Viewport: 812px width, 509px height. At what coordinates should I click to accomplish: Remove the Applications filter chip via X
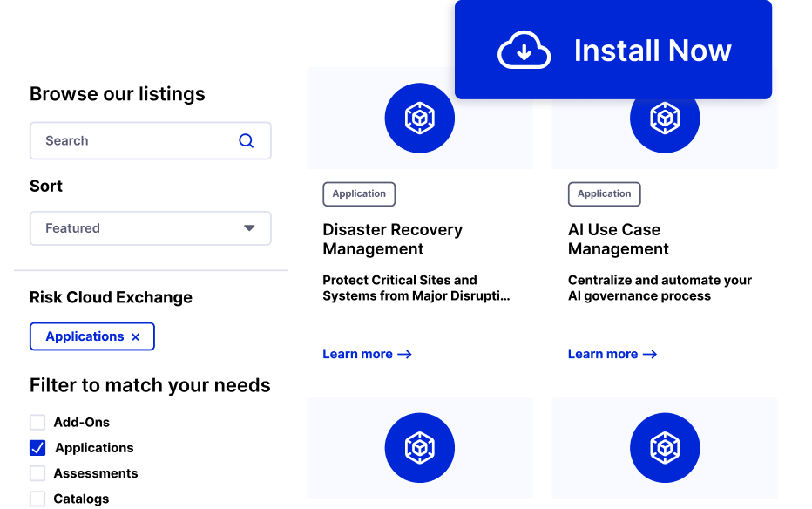pos(135,337)
